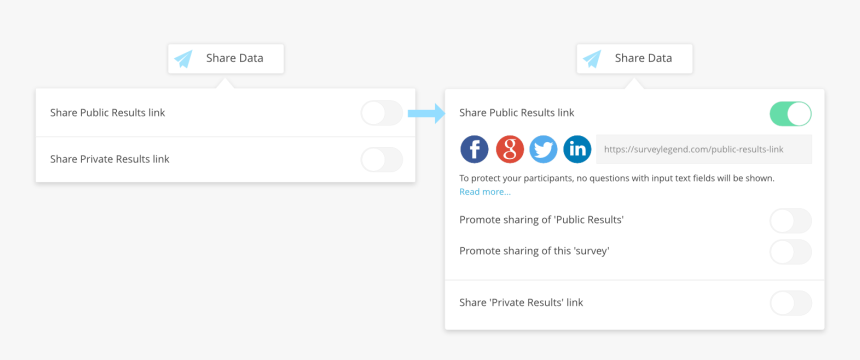Viewport: 860px width, 360px height.
Task: Share results via the Google Plus icon
Action: (x=510, y=149)
